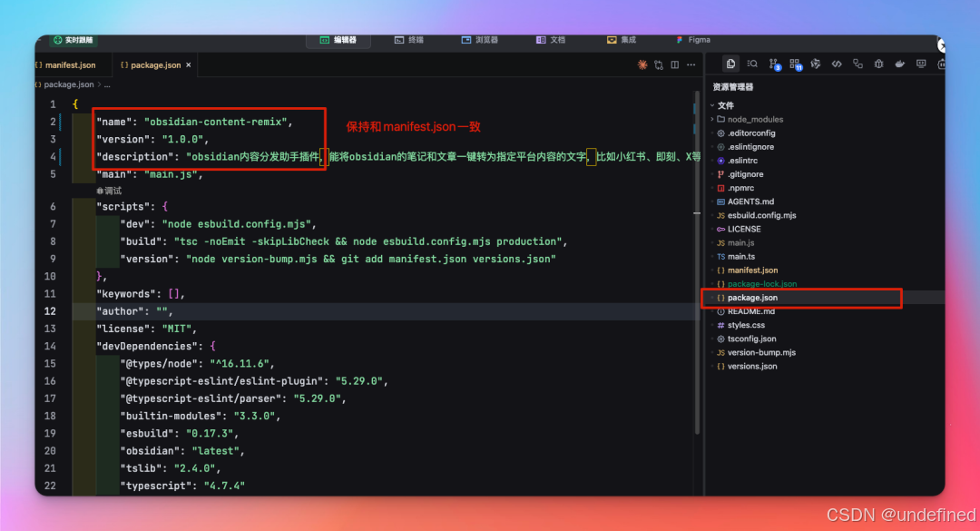Viewport: 980px width, 531px height.
Task: Open the editor more actions ellipsis
Action: pyautogui.click(x=691, y=65)
